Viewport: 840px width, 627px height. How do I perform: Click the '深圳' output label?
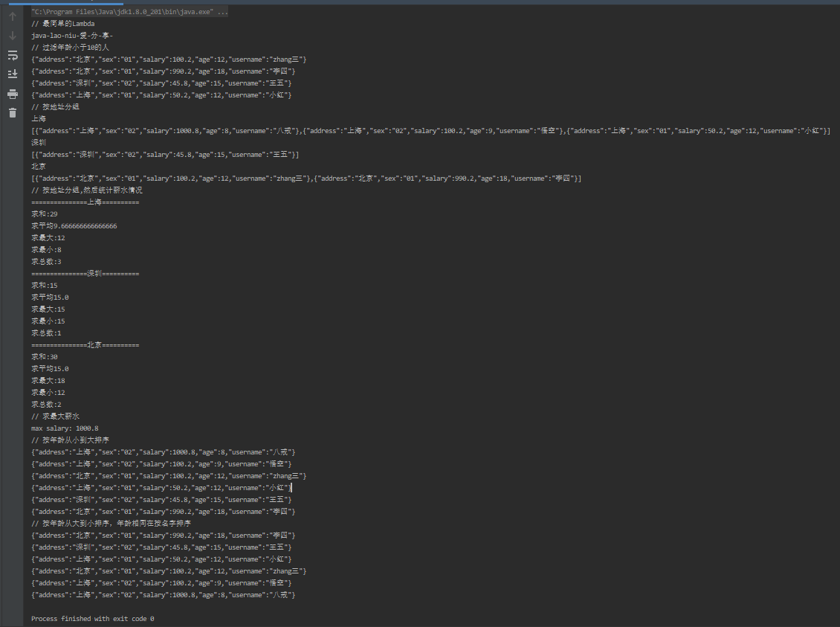coord(36,142)
